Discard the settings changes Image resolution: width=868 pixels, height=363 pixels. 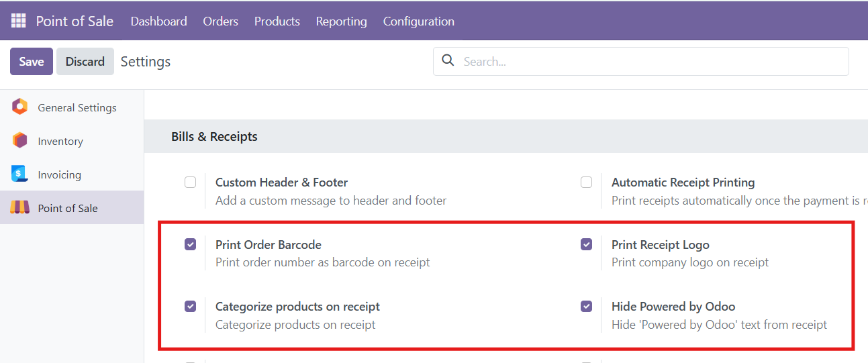85,62
